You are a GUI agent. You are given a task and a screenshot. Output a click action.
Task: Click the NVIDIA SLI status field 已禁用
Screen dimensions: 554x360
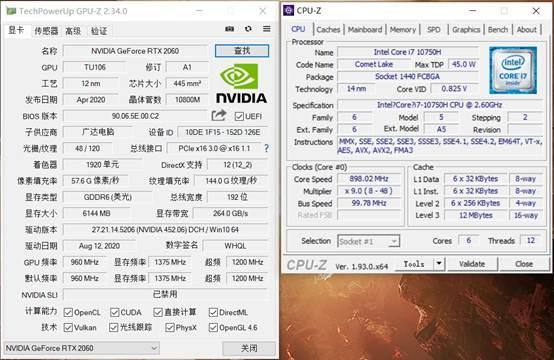(165, 294)
